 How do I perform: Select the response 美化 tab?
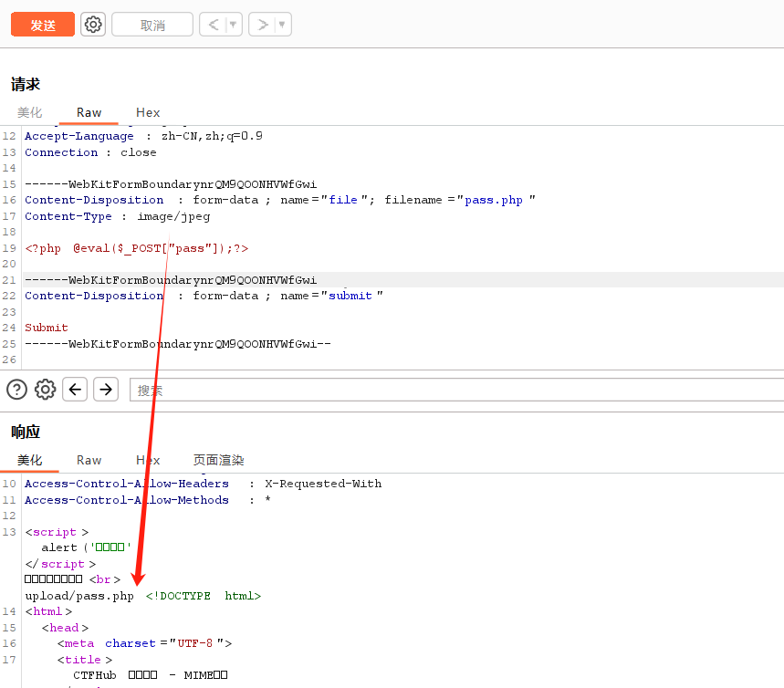[x=29, y=460]
